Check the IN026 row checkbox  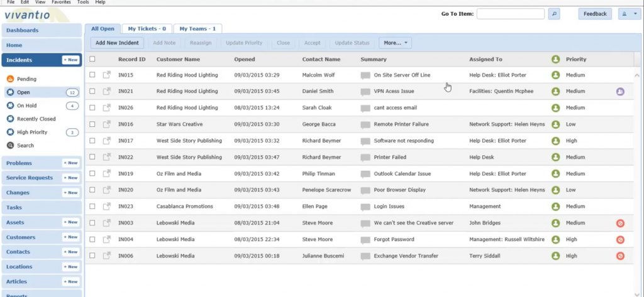coord(92,107)
